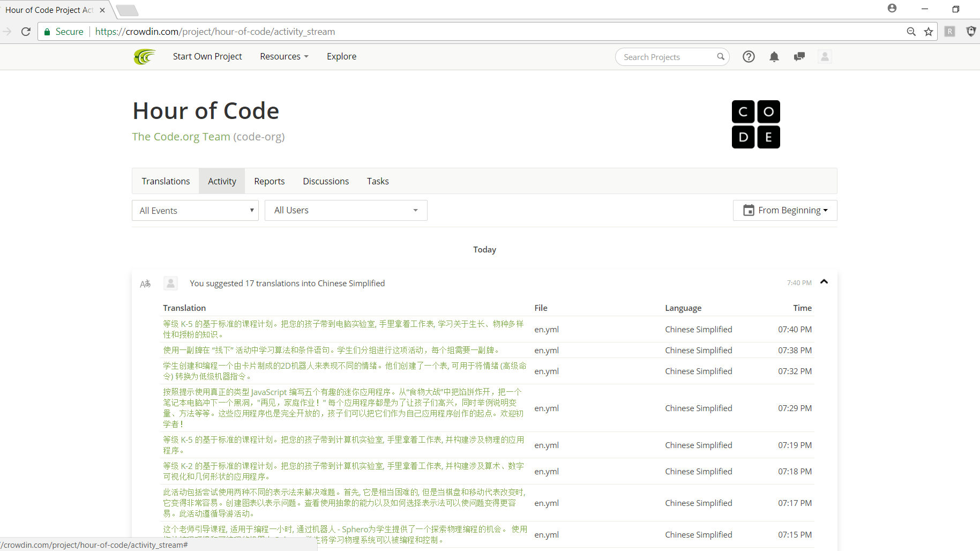Click Start Own Project link
This screenshot has height=551, width=980.
click(207, 56)
